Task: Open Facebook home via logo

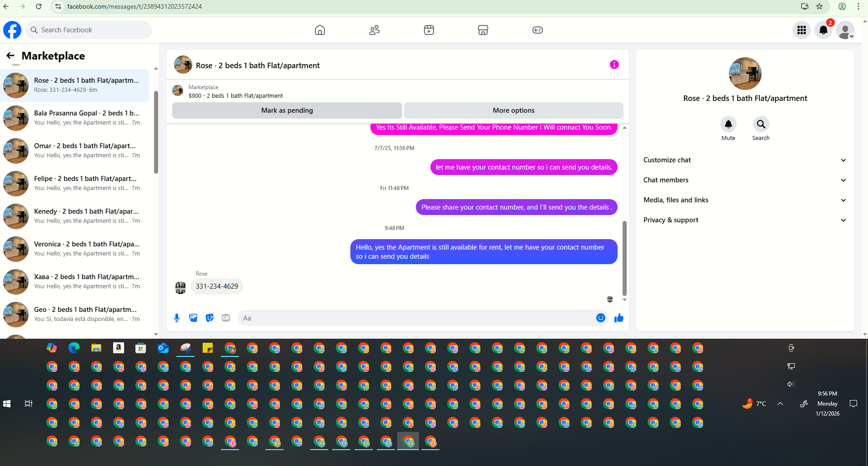Action: pyautogui.click(x=12, y=30)
